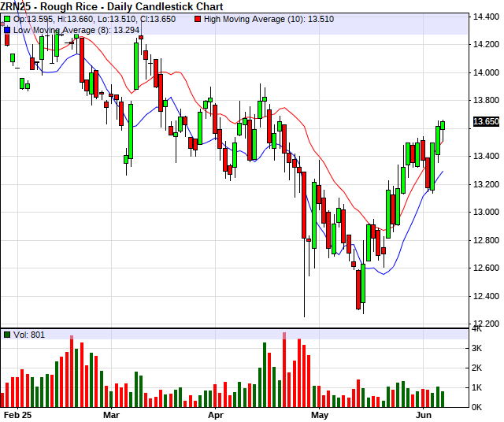Click the Feb 25 date axis label
Image resolution: width=504 pixels, height=422 pixels.
pyautogui.click(x=16, y=413)
